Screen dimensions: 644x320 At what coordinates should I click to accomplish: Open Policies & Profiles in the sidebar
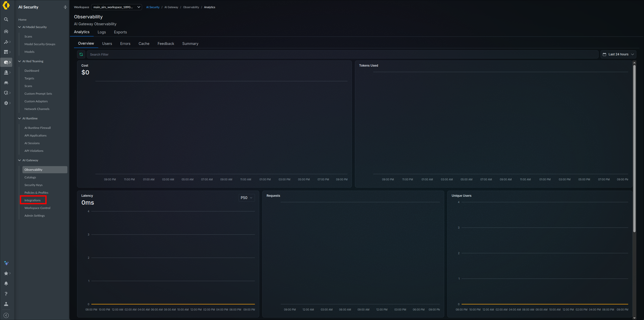[x=36, y=193]
